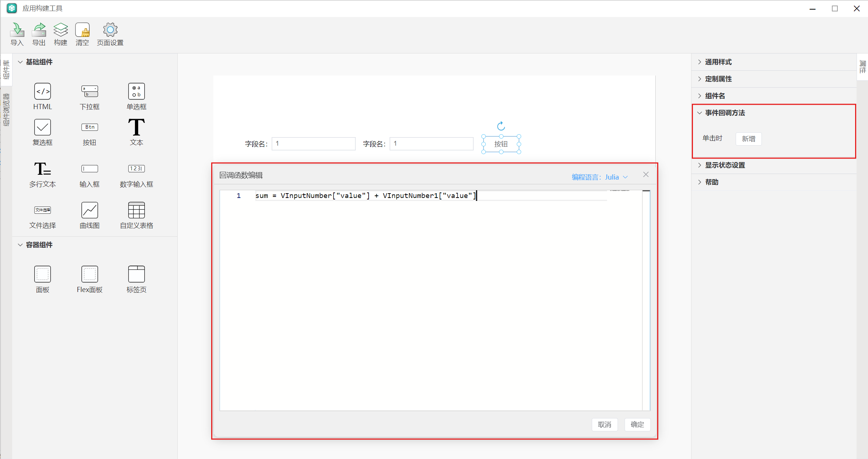Click 新增 button for 单击时 event

point(748,139)
